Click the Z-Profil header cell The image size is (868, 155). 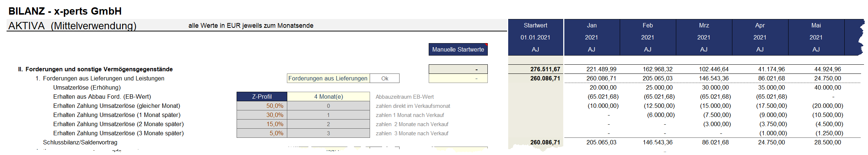(x=262, y=97)
